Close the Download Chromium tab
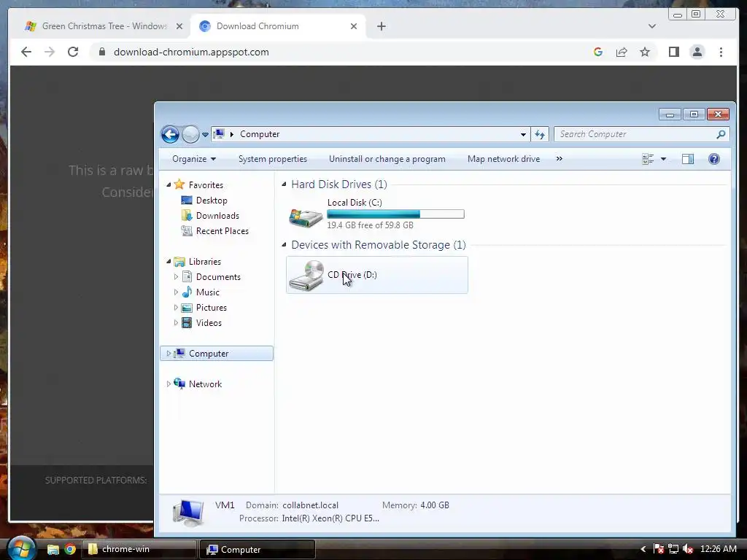This screenshot has height=560, width=747. coord(354,26)
